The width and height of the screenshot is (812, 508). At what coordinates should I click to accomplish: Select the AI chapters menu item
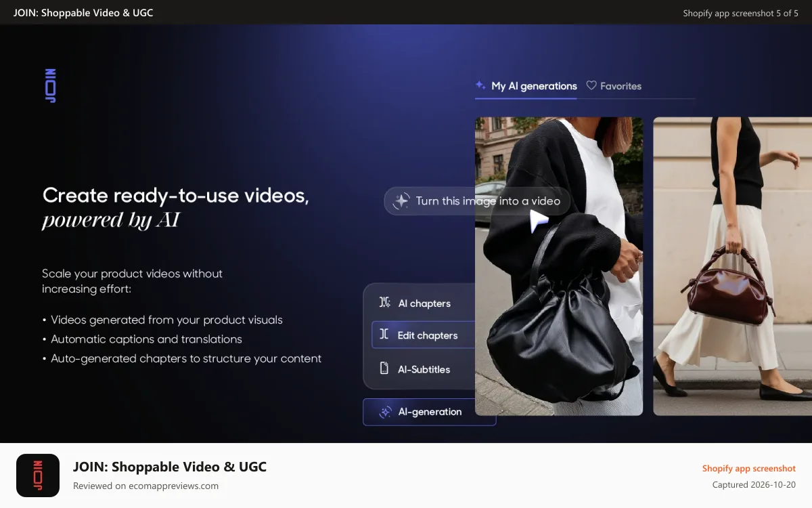coord(420,303)
